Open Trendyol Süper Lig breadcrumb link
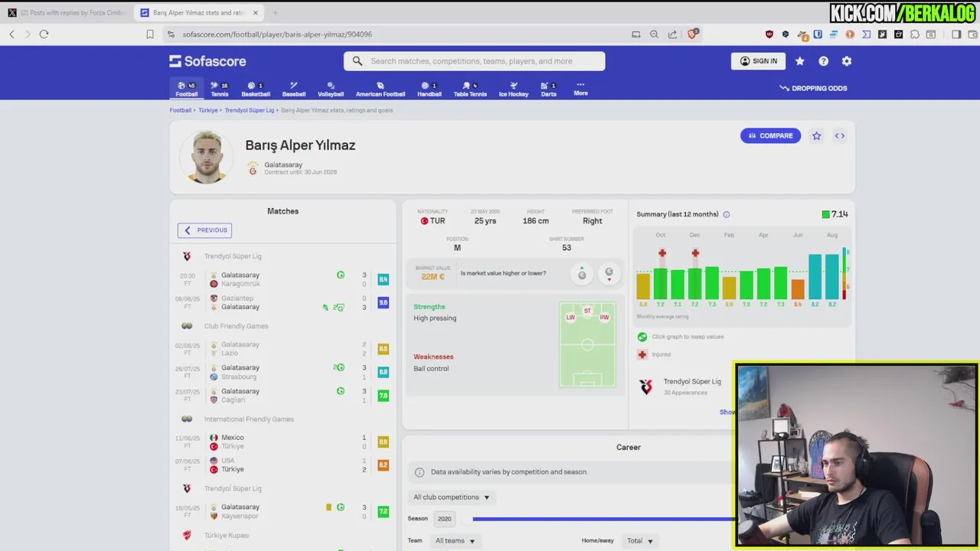The image size is (980, 551). pyautogui.click(x=250, y=110)
